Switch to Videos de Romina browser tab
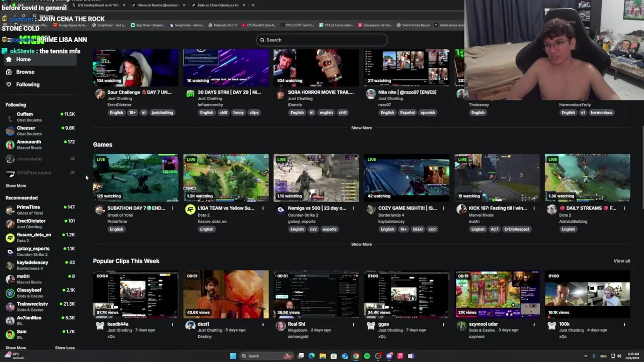The image size is (644, 362). tap(158, 5)
